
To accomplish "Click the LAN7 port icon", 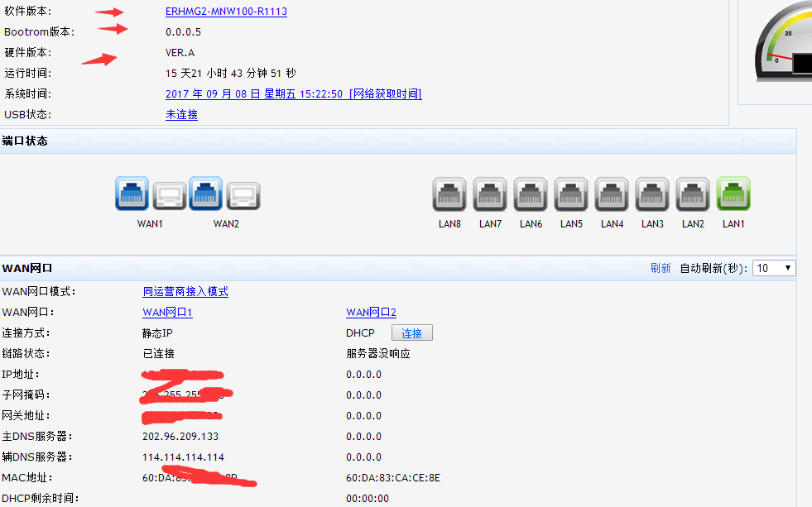I will (x=490, y=194).
